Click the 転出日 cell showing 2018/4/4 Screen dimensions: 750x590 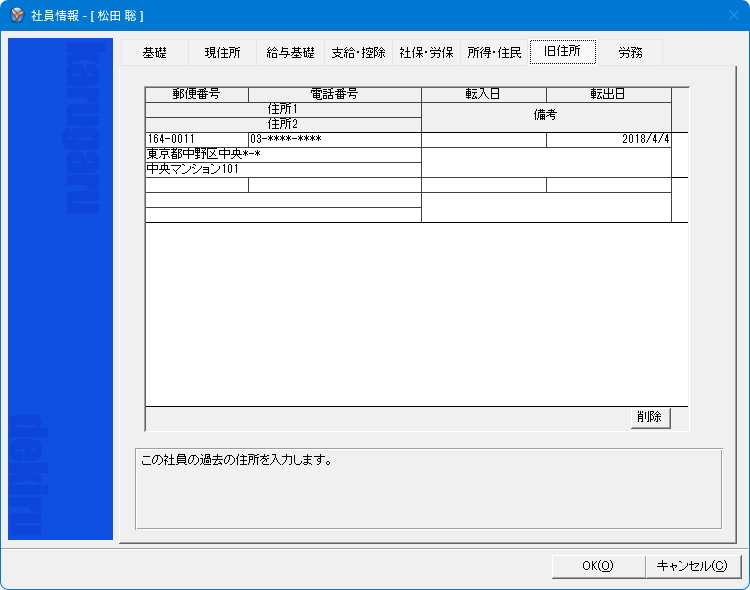(x=608, y=140)
